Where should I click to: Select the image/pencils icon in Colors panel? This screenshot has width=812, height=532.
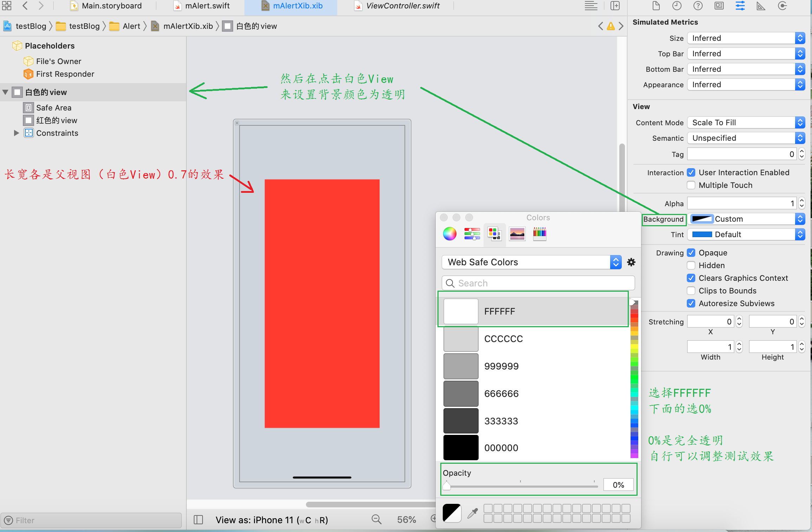click(538, 233)
